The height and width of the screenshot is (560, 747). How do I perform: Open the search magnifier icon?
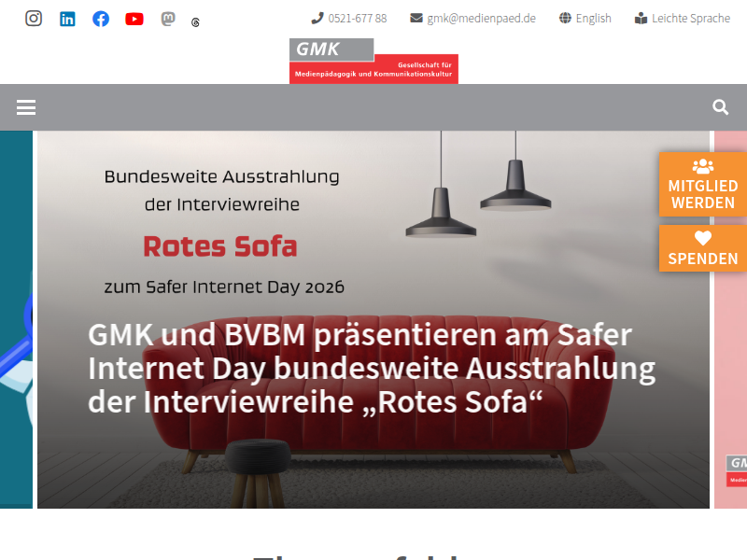(x=720, y=107)
